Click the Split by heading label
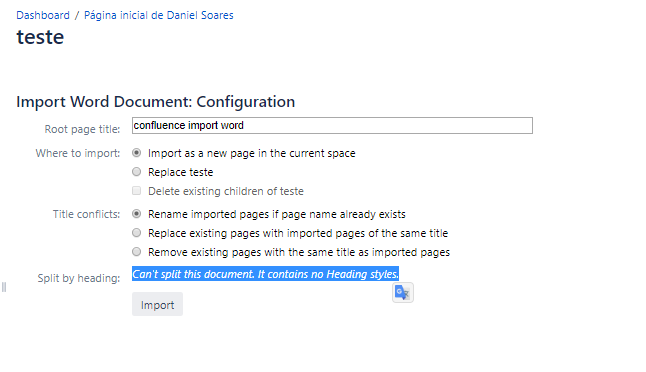 pyautogui.click(x=79, y=278)
